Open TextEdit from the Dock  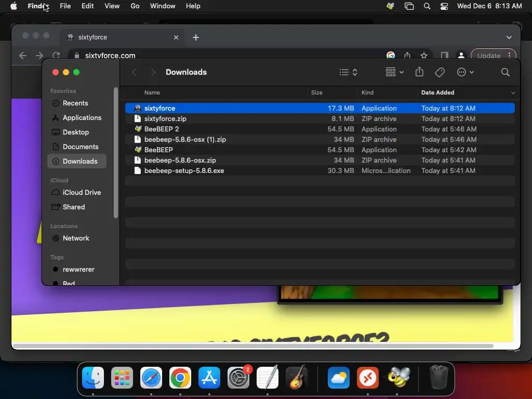268,377
